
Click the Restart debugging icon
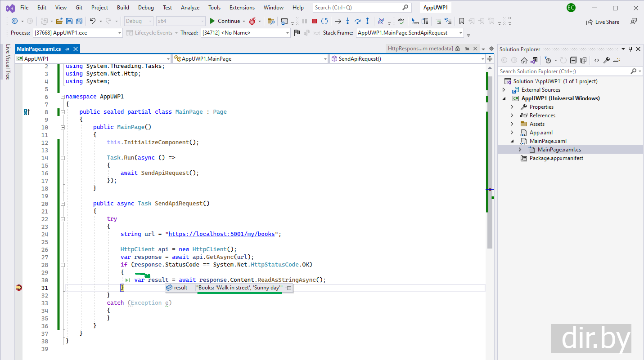point(324,21)
